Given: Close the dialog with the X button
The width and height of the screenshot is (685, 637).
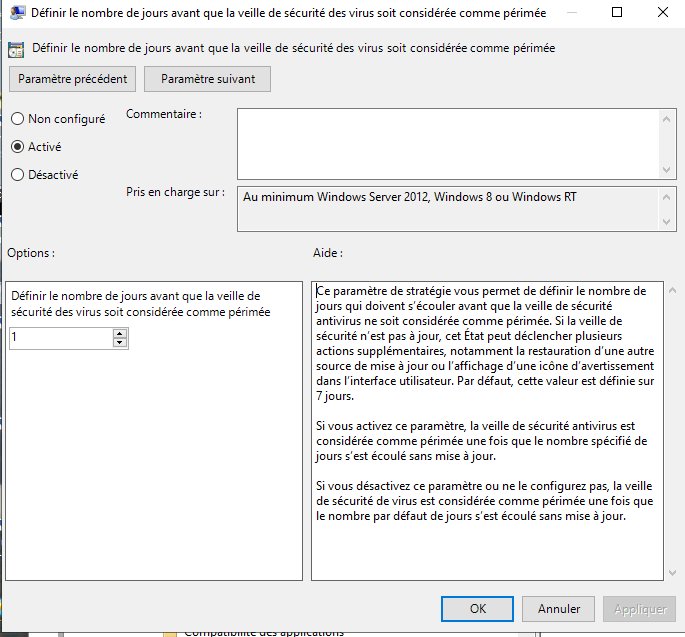Looking at the screenshot, I should pyautogui.click(x=661, y=15).
